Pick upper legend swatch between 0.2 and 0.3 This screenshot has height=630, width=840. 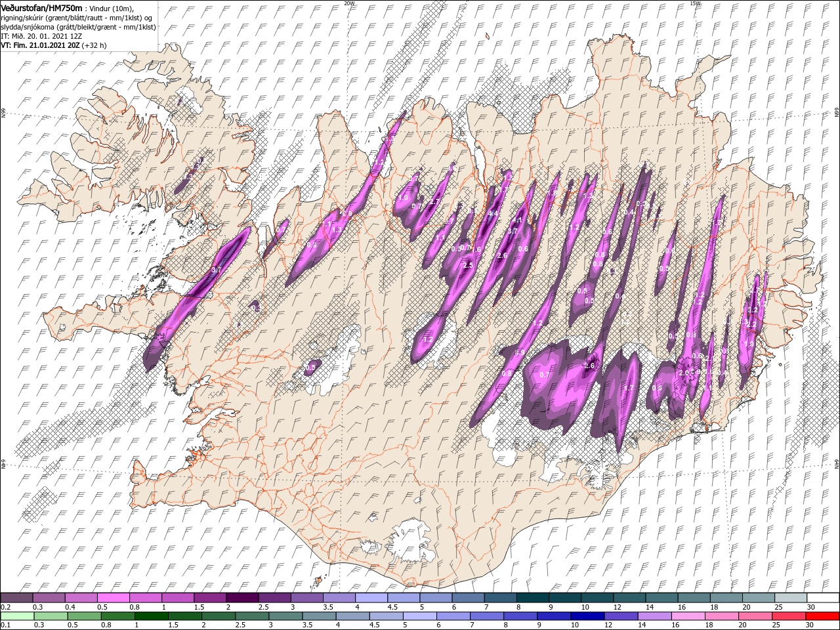16,598
